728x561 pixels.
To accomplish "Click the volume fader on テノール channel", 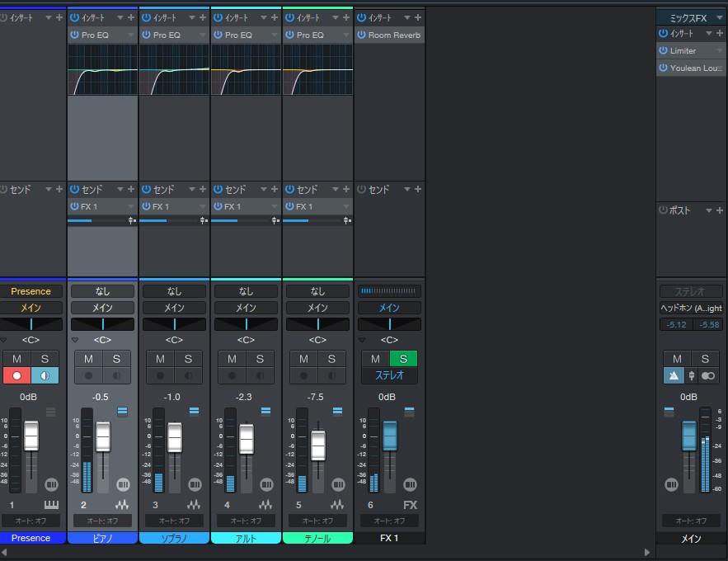I will tap(317, 445).
